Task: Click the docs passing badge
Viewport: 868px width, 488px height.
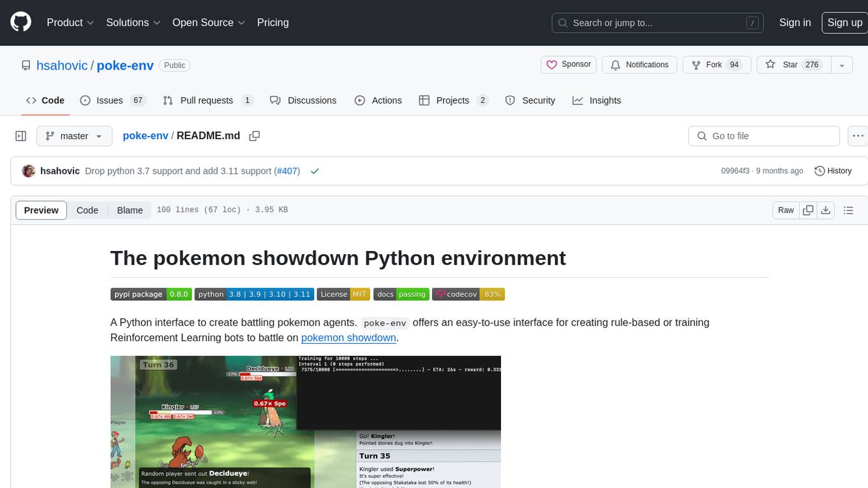Action: [x=401, y=294]
